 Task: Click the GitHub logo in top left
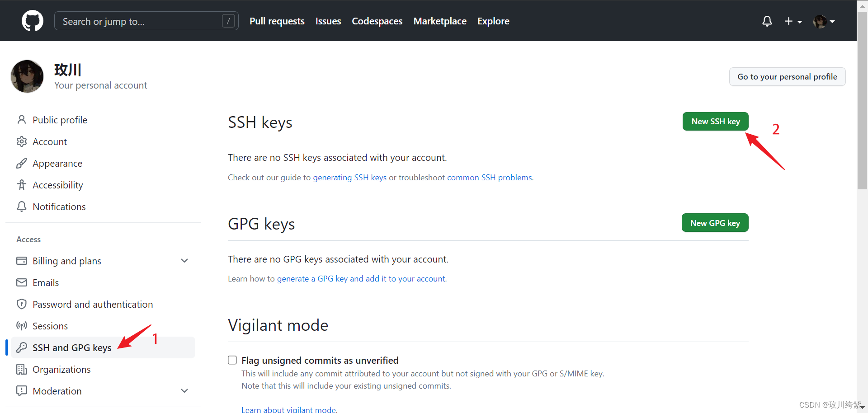point(32,20)
